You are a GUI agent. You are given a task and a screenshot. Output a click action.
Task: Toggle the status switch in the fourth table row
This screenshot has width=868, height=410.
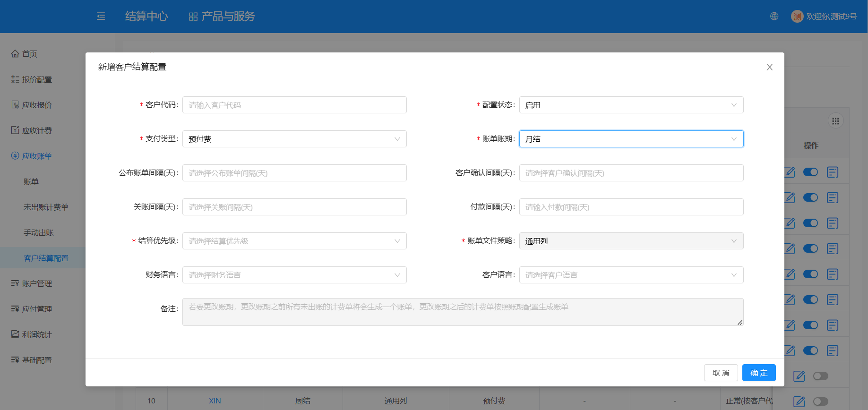pyautogui.click(x=811, y=248)
